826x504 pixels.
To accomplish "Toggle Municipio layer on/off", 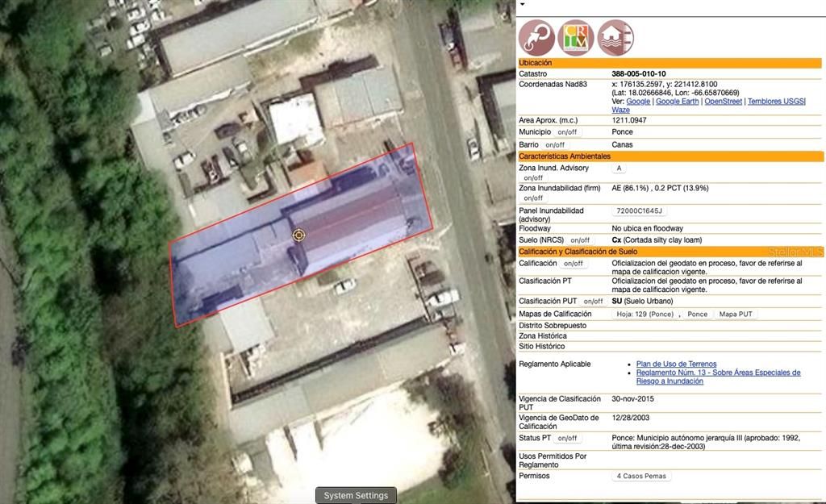I will 567,132.
